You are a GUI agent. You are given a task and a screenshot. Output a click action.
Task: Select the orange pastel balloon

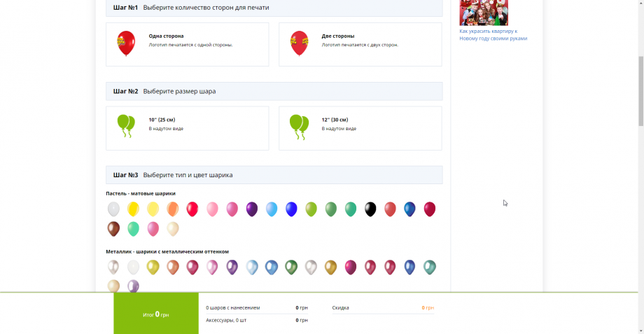[172, 209]
